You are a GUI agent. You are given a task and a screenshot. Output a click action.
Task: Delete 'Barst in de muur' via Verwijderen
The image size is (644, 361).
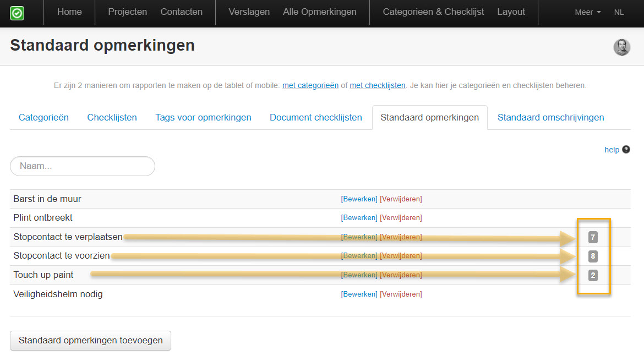tap(401, 199)
